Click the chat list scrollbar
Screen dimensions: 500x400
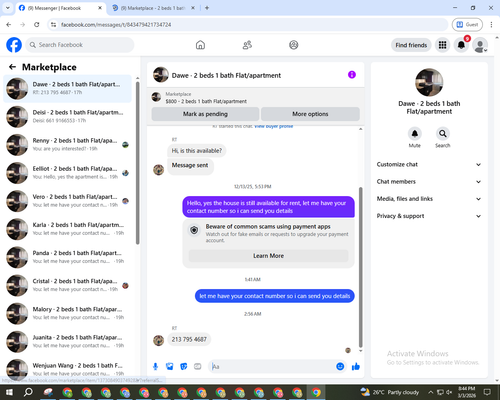[x=137, y=162]
